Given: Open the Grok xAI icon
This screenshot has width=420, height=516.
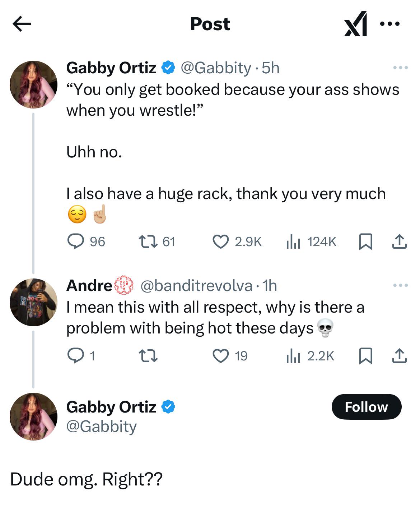Looking at the screenshot, I should pyautogui.click(x=356, y=24).
